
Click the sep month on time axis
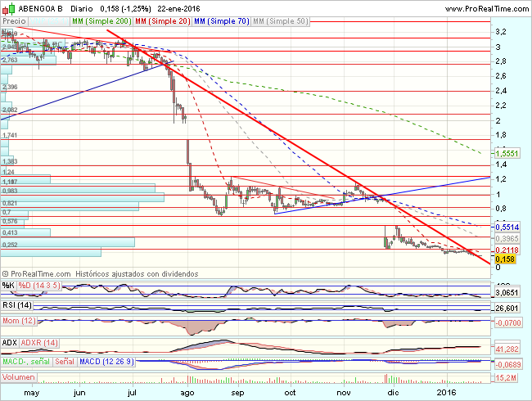pyautogui.click(x=237, y=393)
